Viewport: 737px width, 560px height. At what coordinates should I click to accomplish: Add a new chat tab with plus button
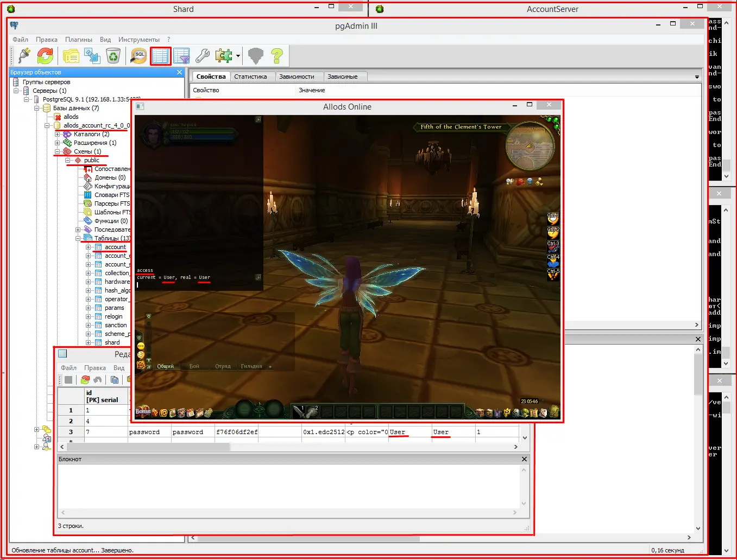tap(270, 367)
